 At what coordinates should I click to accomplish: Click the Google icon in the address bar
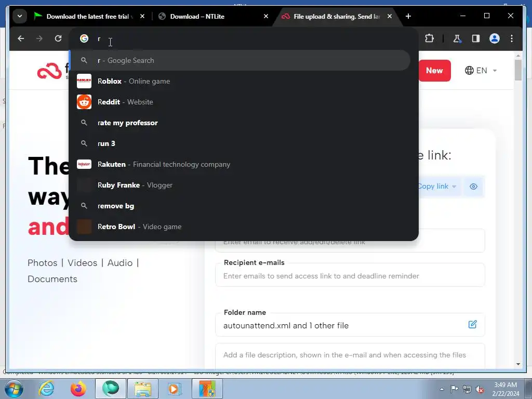point(84,38)
